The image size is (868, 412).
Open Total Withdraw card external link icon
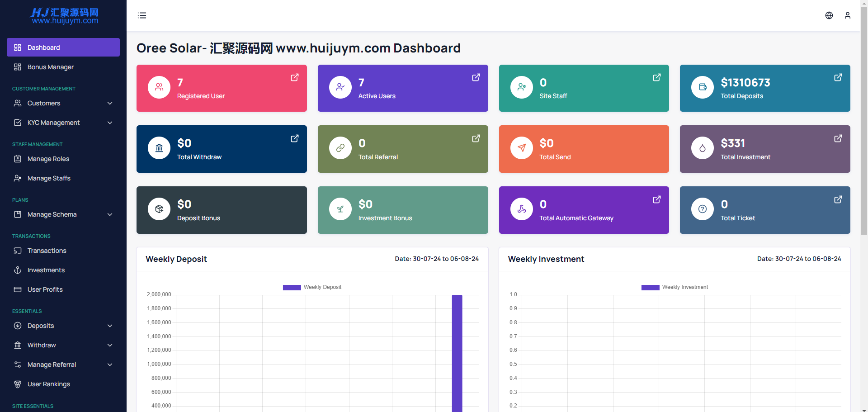pyautogui.click(x=295, y=138)
